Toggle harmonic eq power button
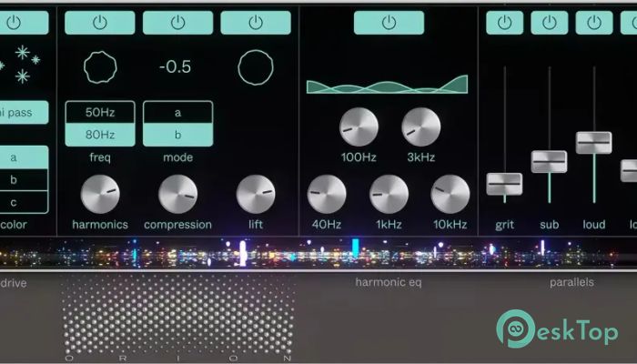This screenshot has width=637, height=364. [x=389, y=23]
